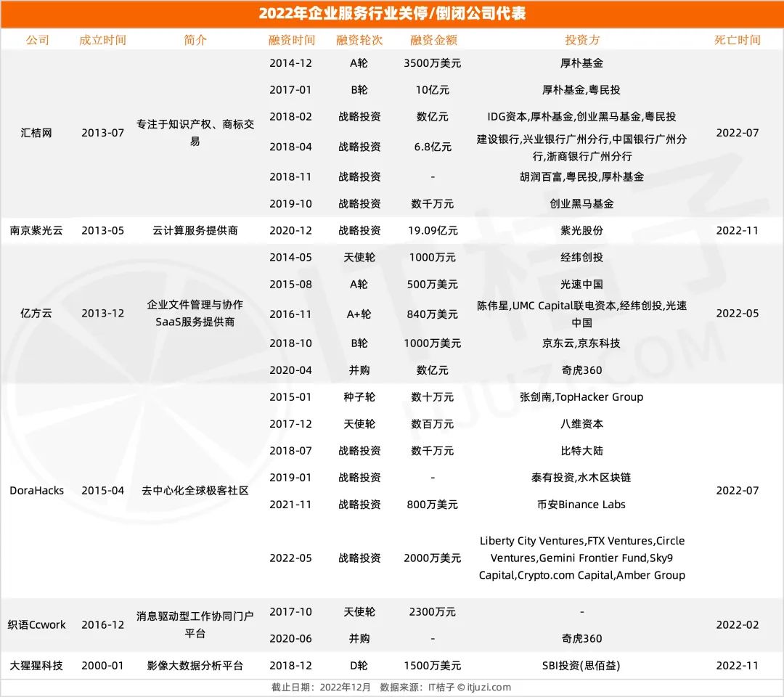Click the investors '张剑南,TopHacker Group'

pyautogui.click(x=581, y=397)
